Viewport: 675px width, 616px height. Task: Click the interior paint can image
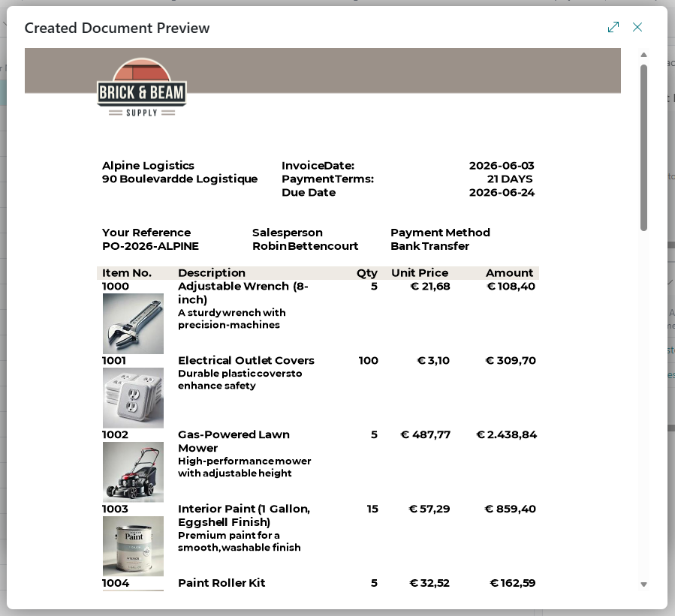tap(133, 546)
